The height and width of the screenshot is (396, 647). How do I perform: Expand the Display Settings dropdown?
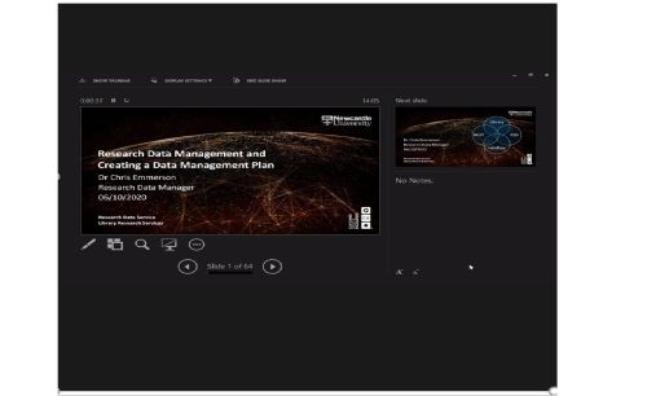(182, 80)
